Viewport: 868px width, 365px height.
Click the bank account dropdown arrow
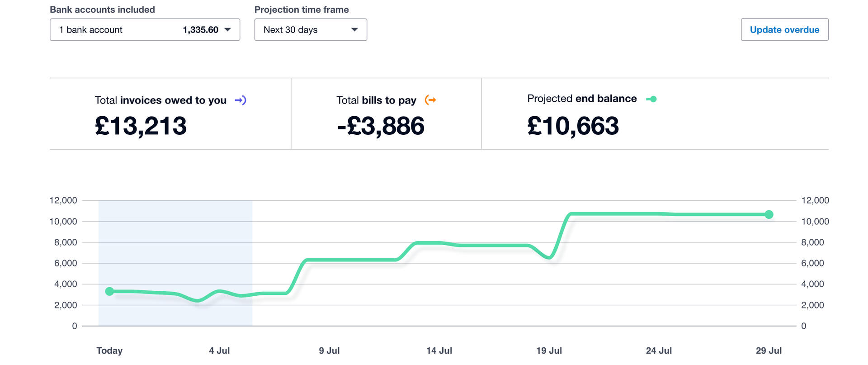[227, 30]
